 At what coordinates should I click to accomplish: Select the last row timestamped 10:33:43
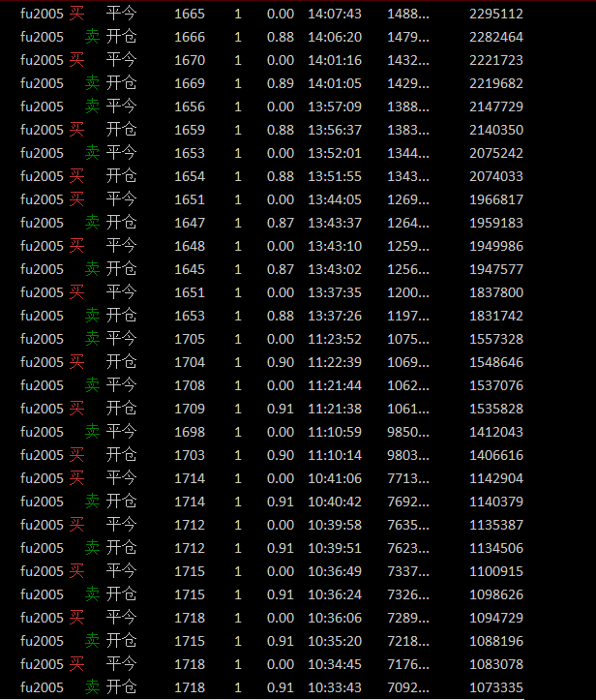point(335,687)
